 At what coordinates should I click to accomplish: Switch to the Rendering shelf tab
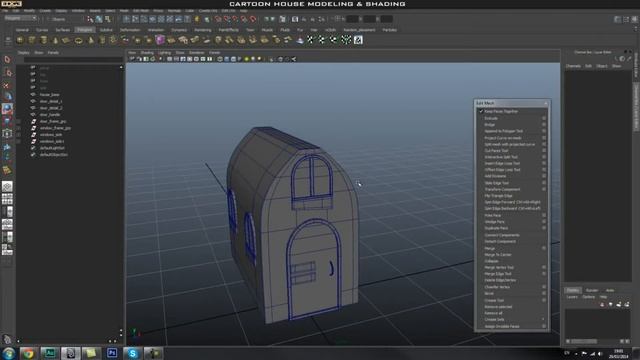click(x=202, y=30)
